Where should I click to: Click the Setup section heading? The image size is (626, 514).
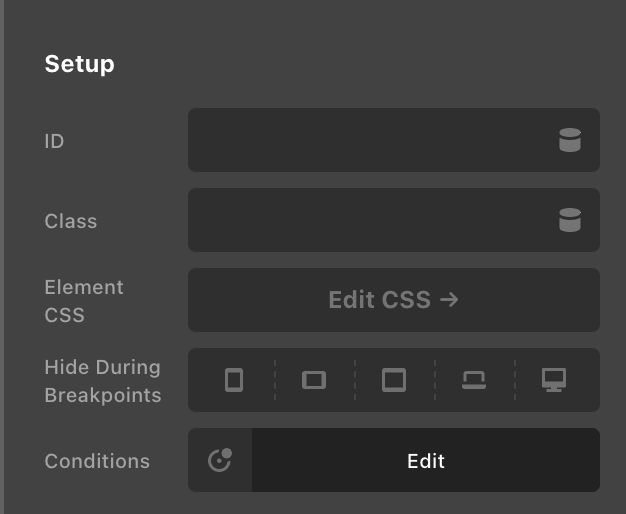[x=79, y=64]
